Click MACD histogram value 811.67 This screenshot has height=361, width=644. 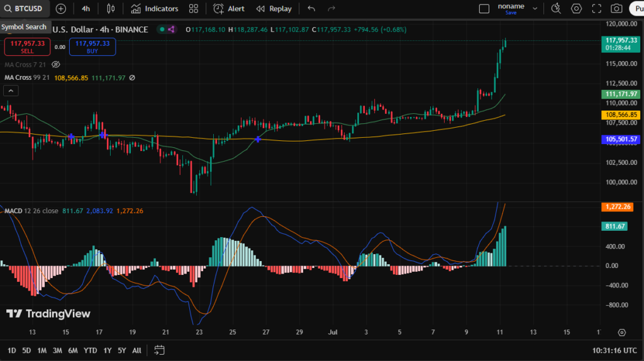(x=73, y=211)
